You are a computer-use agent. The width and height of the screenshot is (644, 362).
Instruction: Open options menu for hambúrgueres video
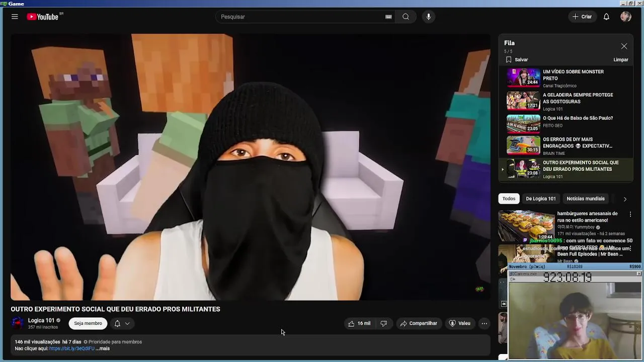(x=630, y=214)
